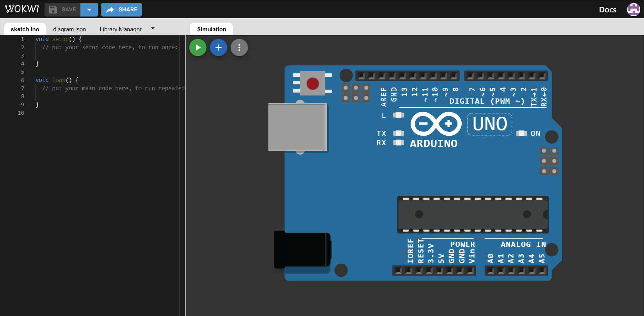The image size is (644, 316).
Task: Click line number 10 in the editor gutter
Action: 21,113
